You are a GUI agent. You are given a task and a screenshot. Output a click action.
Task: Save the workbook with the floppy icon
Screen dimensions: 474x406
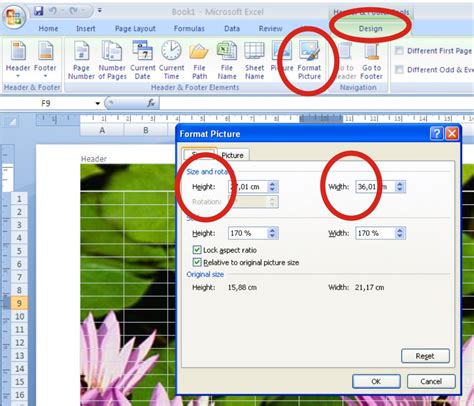39,11
